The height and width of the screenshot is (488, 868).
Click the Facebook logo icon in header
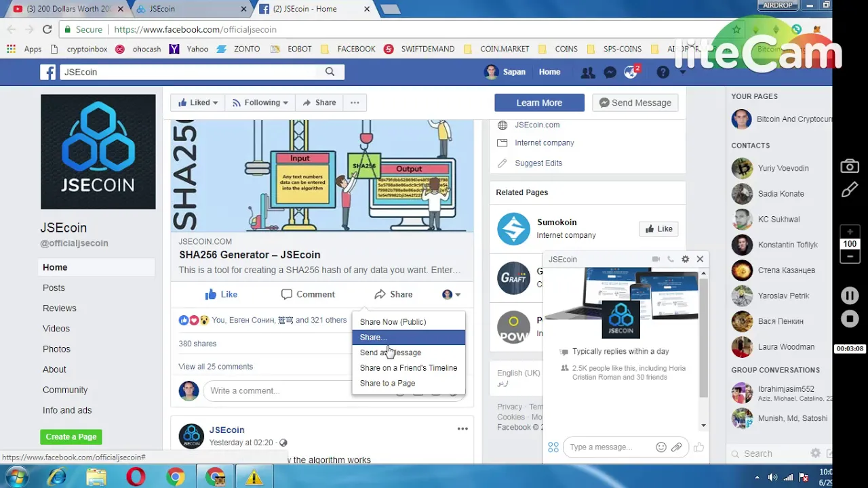point(47,72)
